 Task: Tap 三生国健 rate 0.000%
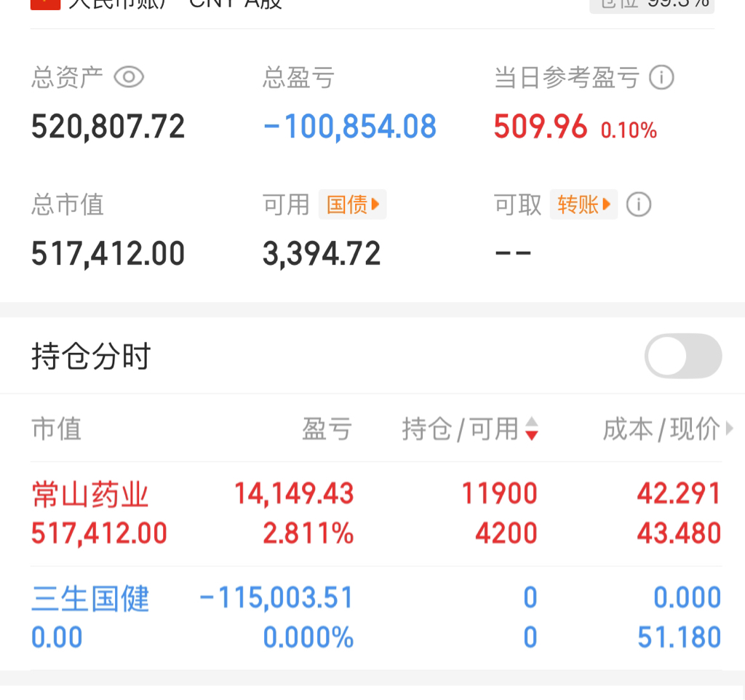coord(308,637)
